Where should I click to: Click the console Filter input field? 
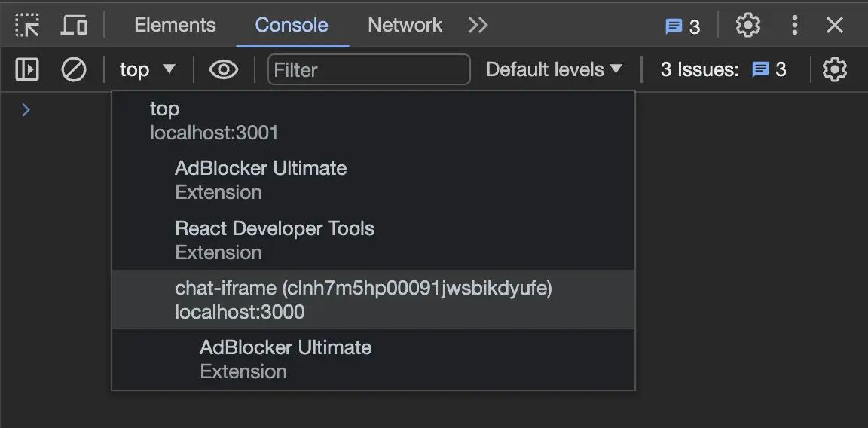click(368, 70)
